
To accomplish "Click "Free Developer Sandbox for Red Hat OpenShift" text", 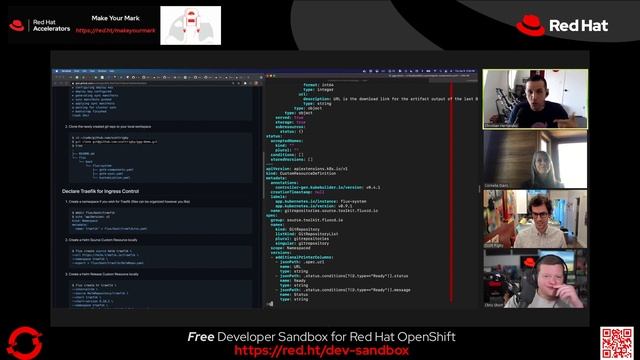I will 321,337.
